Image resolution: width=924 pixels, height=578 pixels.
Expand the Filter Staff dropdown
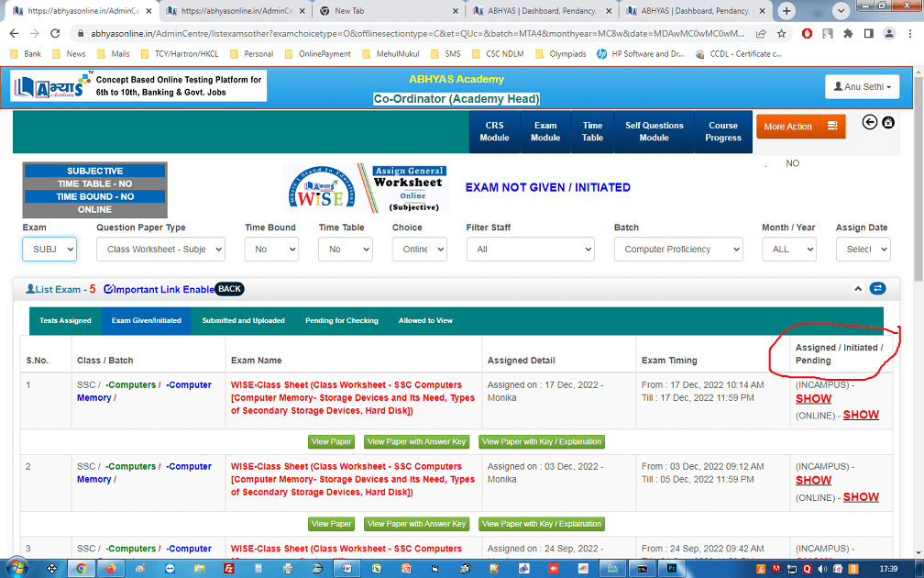(530, 249)
